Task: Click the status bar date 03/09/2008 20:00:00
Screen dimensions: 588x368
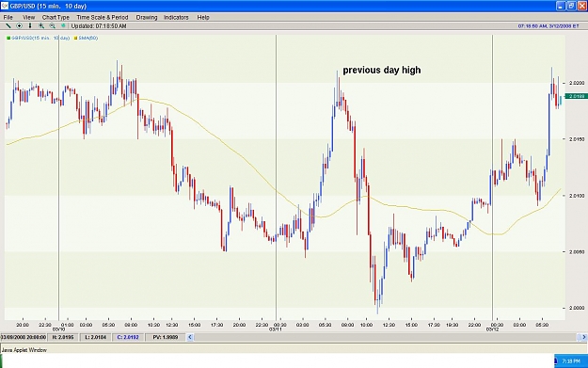Action: pos(24,337)
